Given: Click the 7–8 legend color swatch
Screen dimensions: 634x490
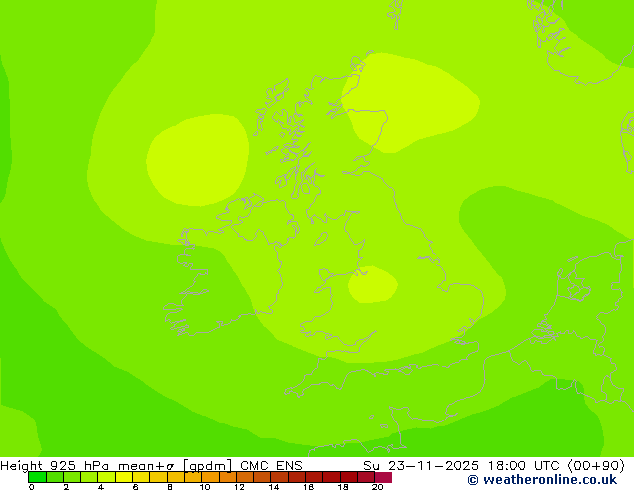Looking at the screenshot, I should (158, 477).
